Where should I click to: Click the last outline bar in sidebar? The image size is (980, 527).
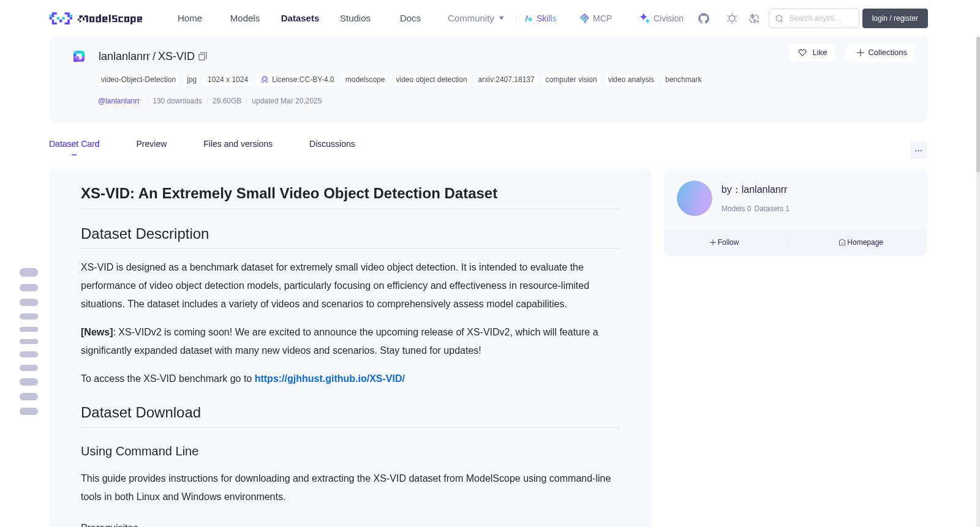point(29,411)
